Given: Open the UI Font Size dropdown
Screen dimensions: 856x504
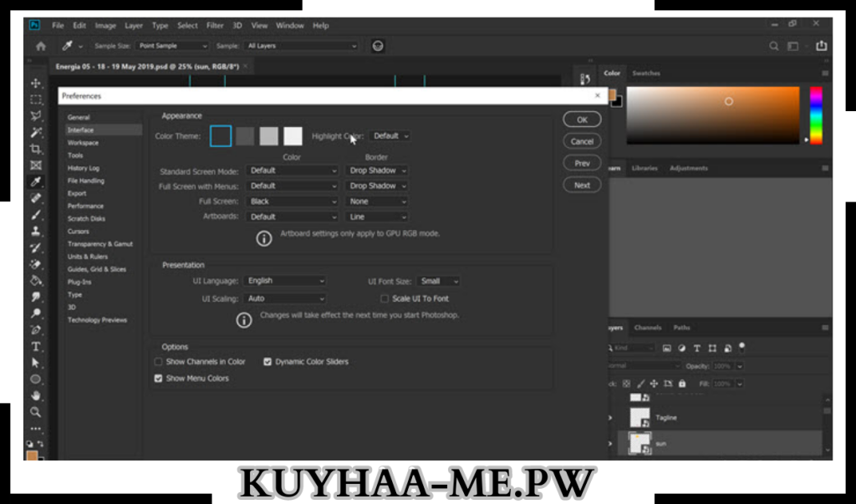Looking at the screenshot, I should [438, 281].
